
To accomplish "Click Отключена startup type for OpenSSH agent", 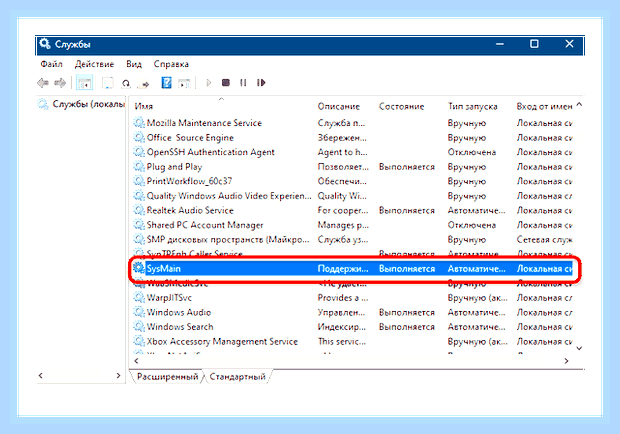I will click(x=472, y=152).
